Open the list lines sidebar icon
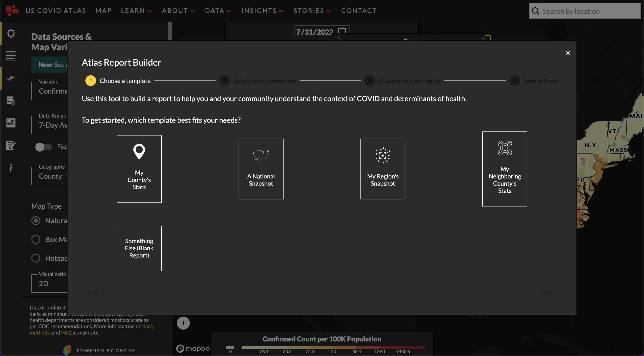Image resolution: width=644 pixels, height=356 pixels. [x=11, y=56]
